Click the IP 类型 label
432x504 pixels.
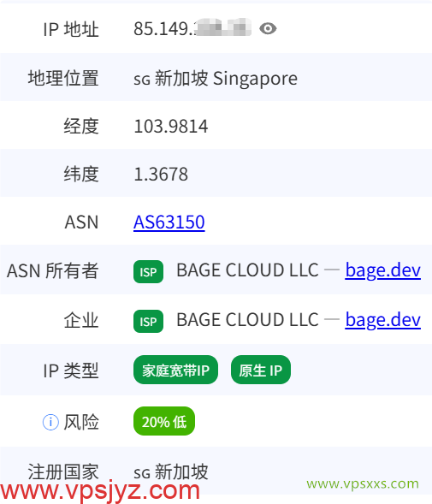click(x=71, y=371)
